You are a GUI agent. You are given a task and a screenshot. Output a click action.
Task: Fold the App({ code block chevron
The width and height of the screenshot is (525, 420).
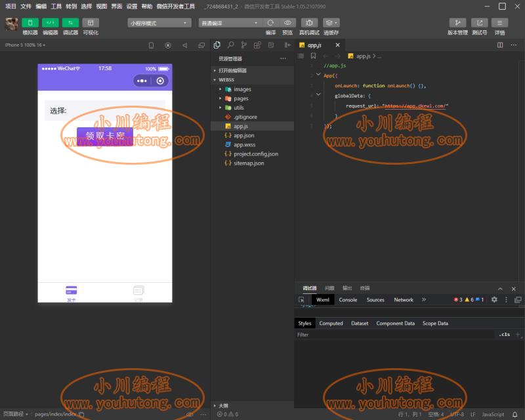click(318, 74)
